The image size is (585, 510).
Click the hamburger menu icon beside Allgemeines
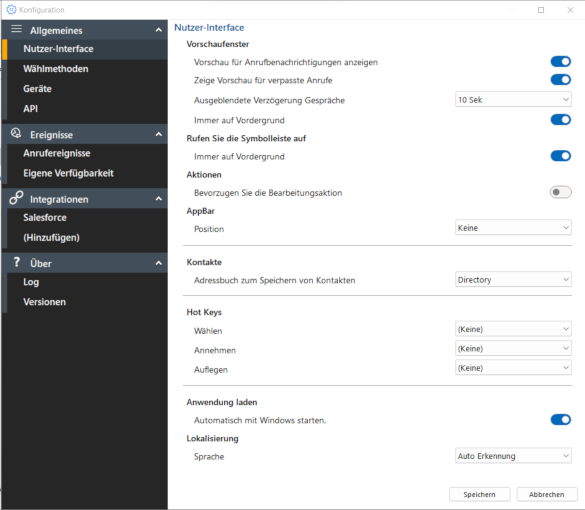click(x=16, y=29)
